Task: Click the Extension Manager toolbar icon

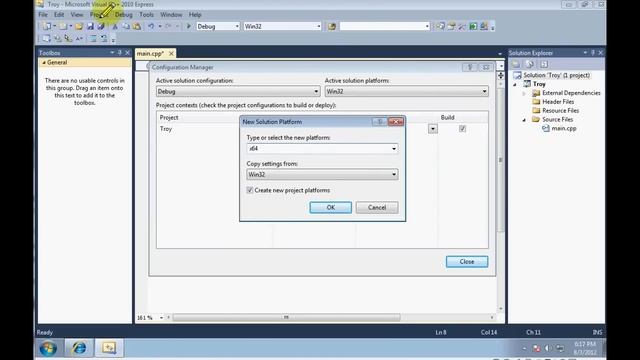Action: [484, 26]
